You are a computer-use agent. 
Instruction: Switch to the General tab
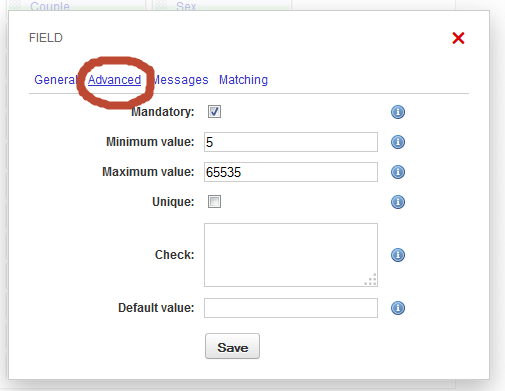point(56,80)
